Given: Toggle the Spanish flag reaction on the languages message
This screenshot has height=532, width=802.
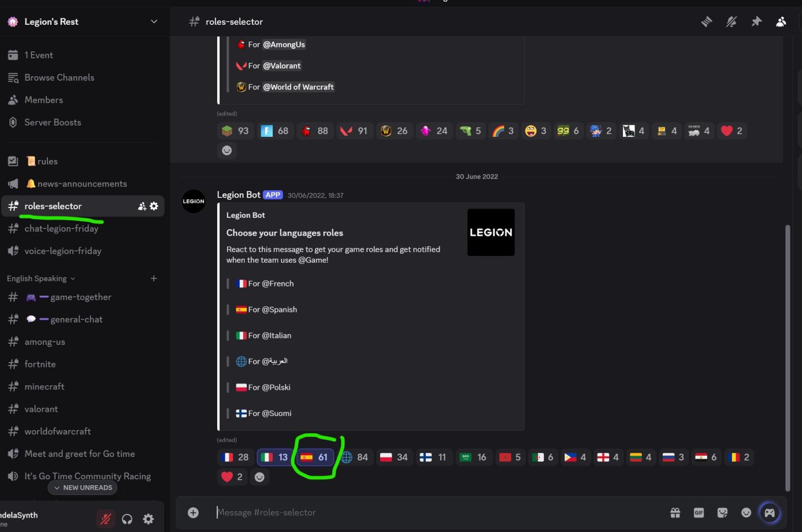Looking at the screenshot, I should [x=314, y=457].
